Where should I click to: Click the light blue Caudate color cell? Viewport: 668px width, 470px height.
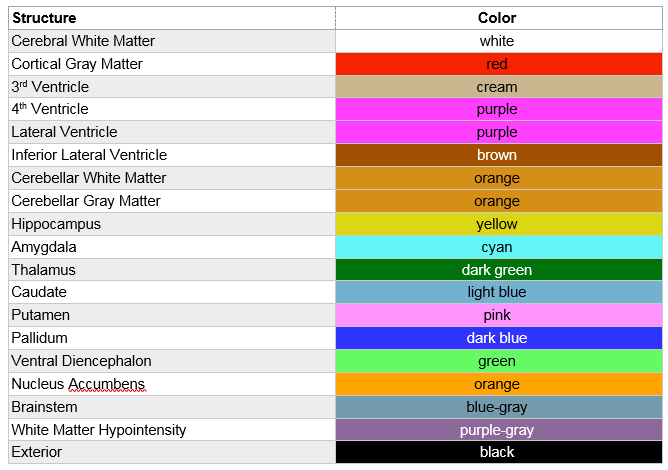pyautogui.click(x=498, y=292)
